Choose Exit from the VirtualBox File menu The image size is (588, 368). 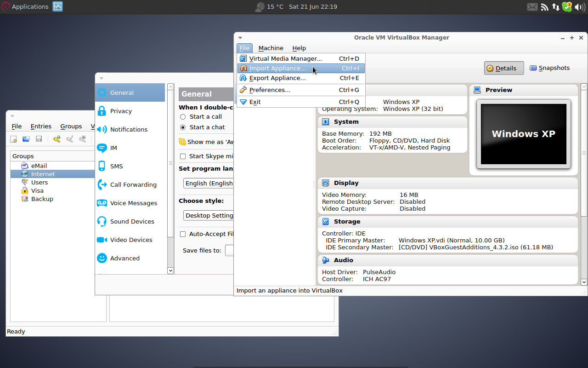pyautogui.click(x=301, y=102)
